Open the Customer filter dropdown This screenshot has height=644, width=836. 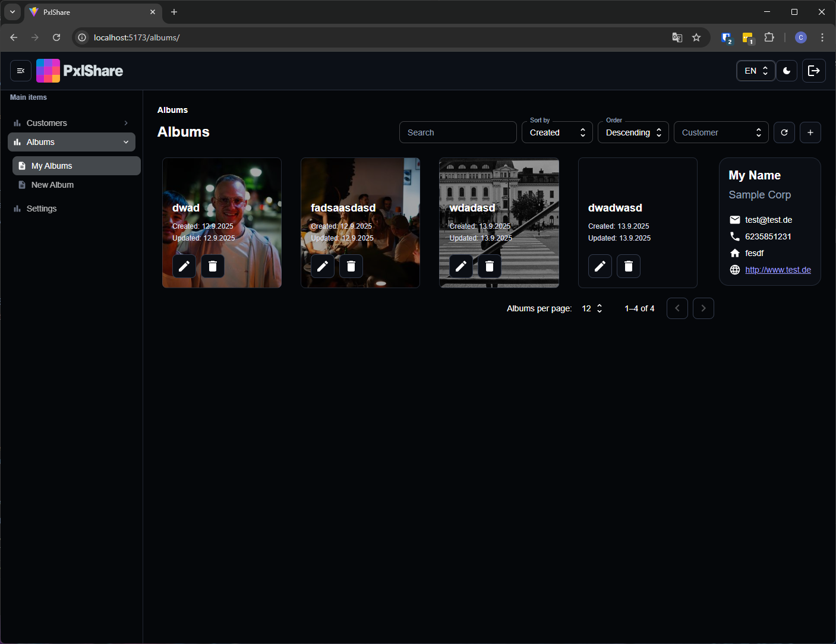point(721,132)
